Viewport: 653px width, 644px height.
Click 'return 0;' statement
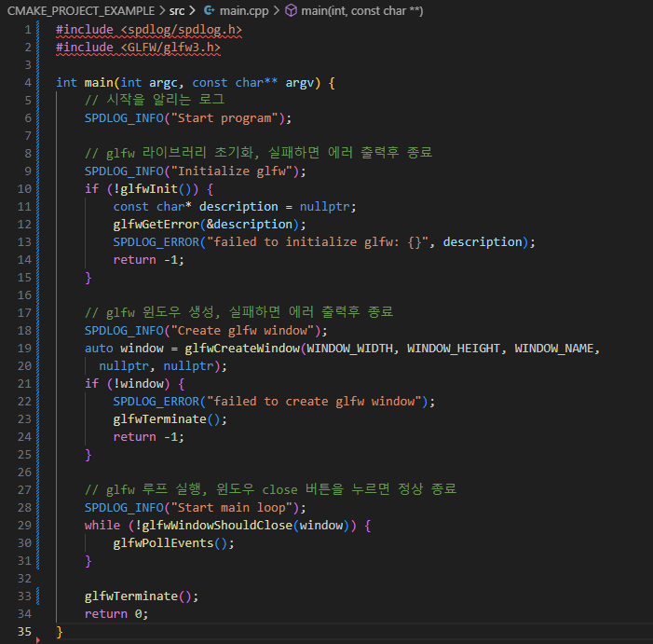coord(116,613)
